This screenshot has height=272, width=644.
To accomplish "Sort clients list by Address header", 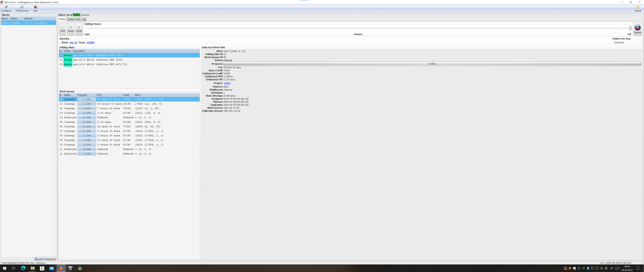I will click(x=40, y=19).
